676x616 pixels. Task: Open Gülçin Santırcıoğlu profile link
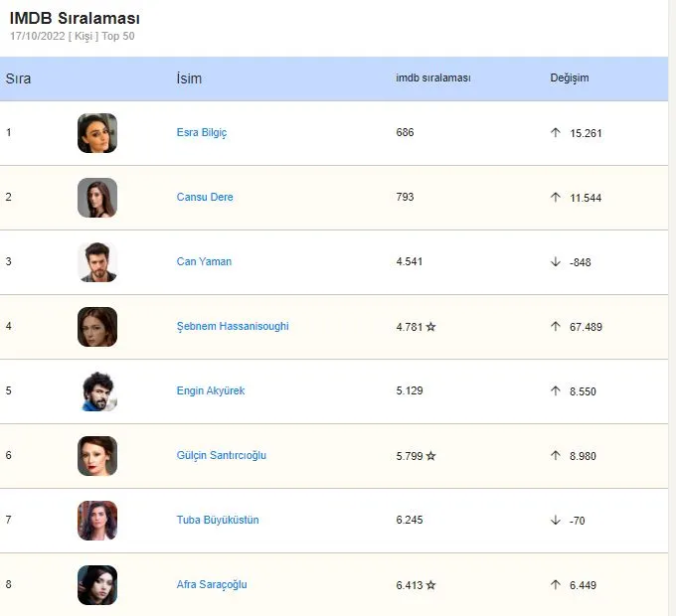coord(221,455)
